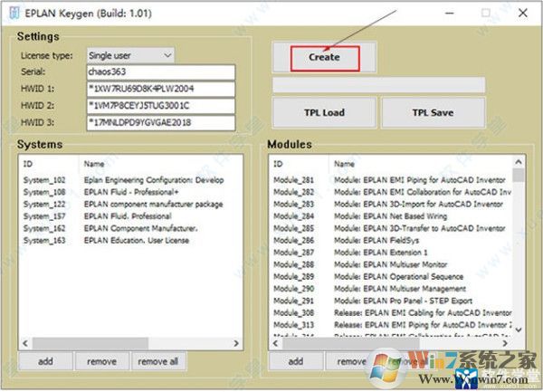
Task: Select System_122 component manufacturer package row
Action: pyautogui.click(x=130, y=205)
